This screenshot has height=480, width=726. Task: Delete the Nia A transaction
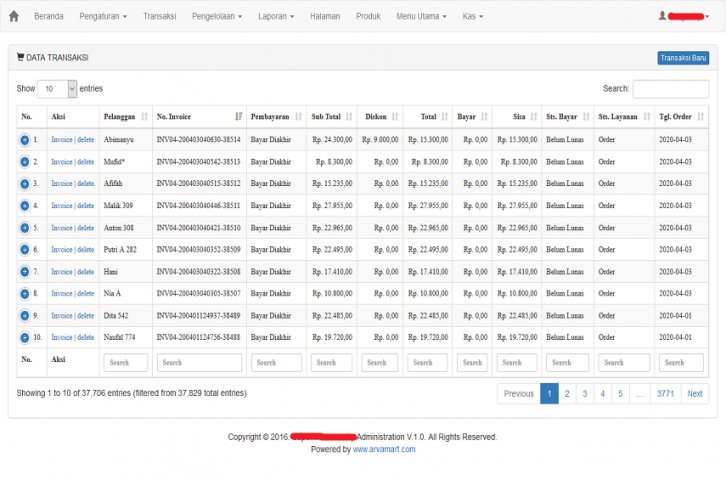pyautogui.click(x=86, y=293)
